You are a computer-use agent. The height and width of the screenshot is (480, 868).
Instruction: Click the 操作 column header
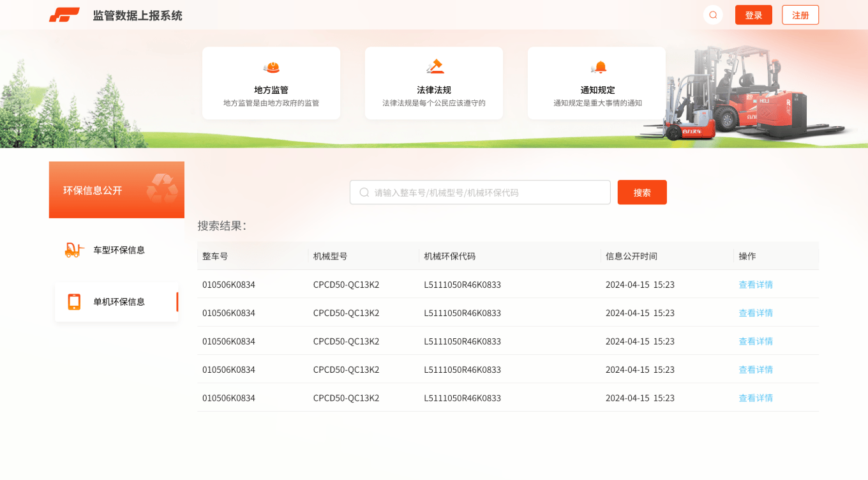point(747,256)
